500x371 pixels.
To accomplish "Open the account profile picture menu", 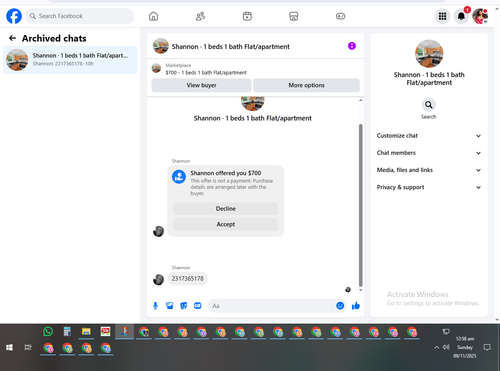I will point(480,16).
